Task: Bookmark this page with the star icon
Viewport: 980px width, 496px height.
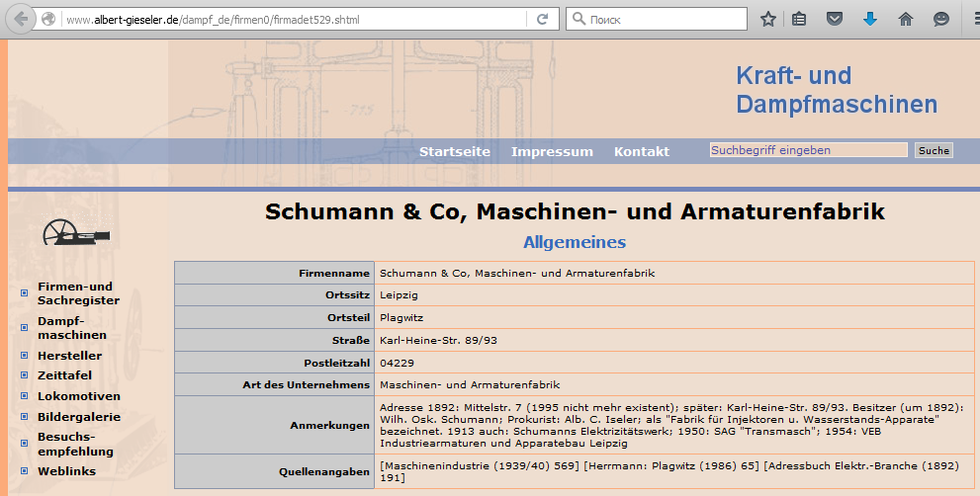Action: click(x=768, y=20)
